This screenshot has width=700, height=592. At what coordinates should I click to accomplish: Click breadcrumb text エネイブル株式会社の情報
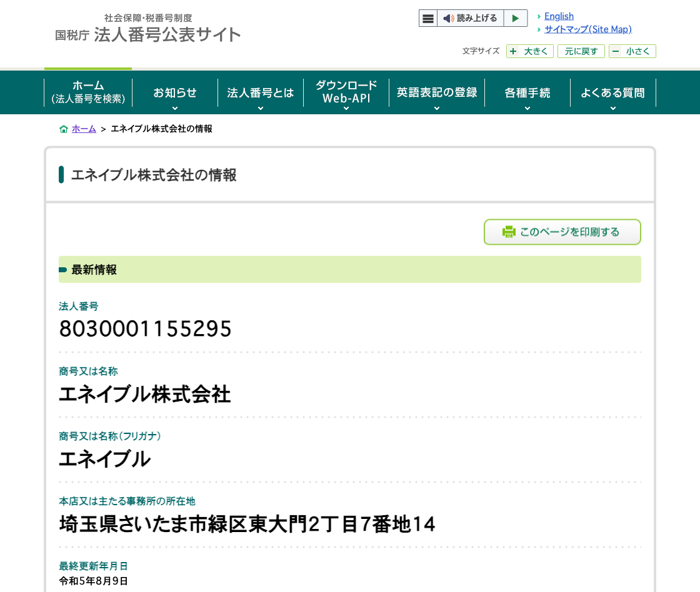(161, 129)
